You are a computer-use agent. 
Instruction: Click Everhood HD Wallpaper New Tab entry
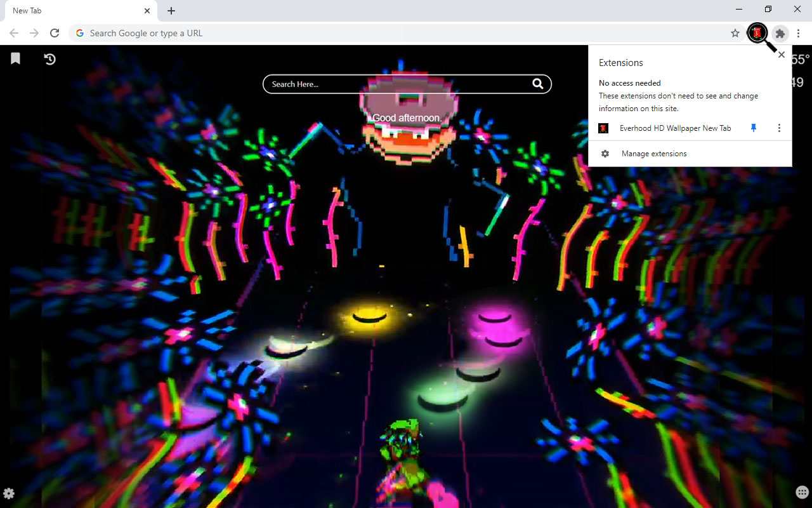pyautogui.click(x=675, y=128)
